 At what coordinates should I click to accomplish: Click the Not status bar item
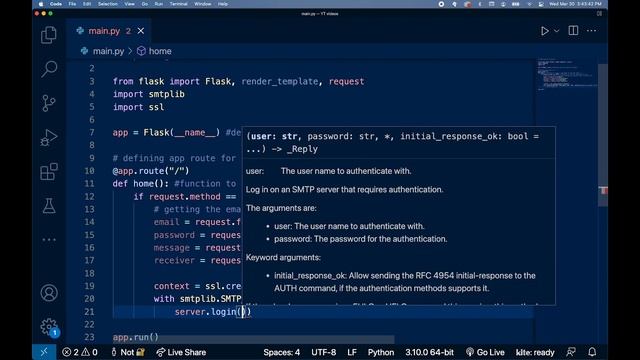click(128, 352)
